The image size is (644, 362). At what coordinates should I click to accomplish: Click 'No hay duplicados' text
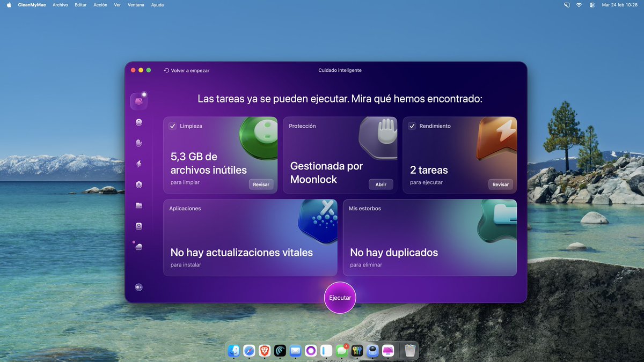pyautogui.click(x=394, y=253)
